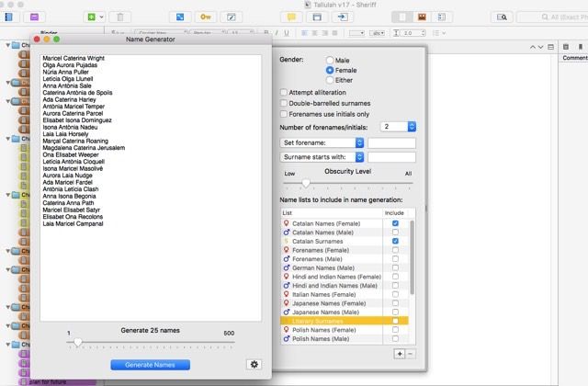The height and width of the screenshot is (386, 588).
Task: Click the toolbar search field
Action: tap(552, 17)
